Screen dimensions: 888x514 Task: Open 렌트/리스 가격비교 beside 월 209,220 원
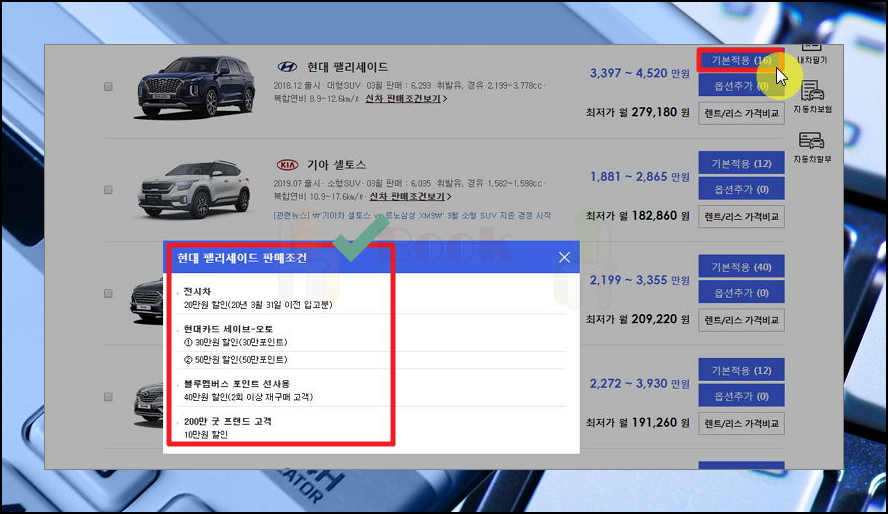[741, 320]
